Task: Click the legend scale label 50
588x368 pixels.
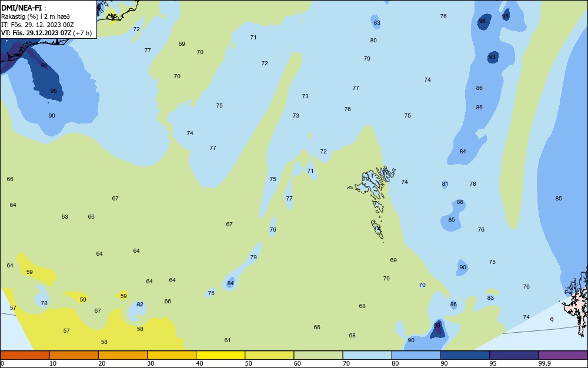Action: pos(248,363)
